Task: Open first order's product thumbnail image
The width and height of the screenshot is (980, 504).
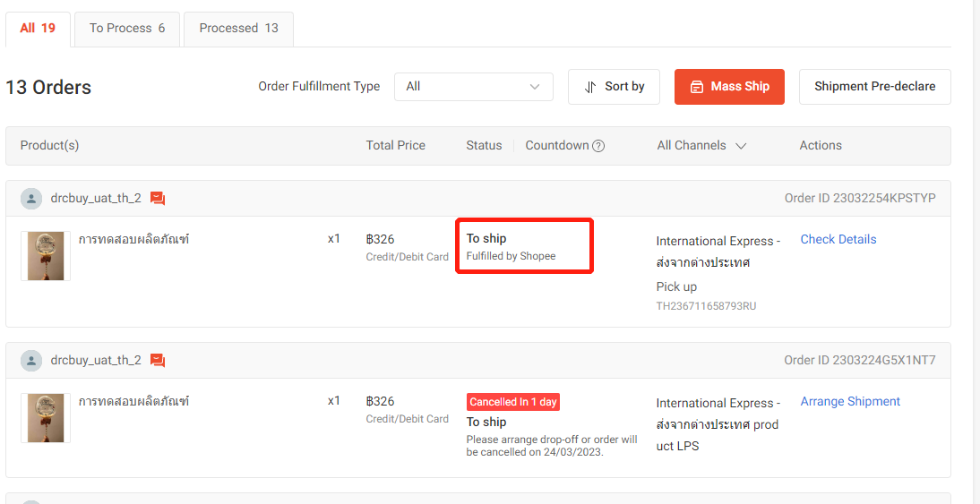Action: tap(46, 256)
